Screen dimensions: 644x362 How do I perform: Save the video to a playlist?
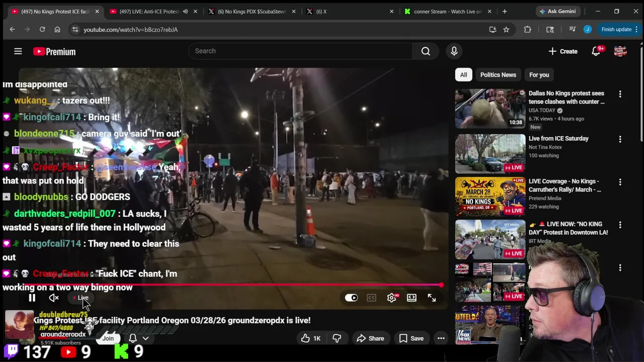point(411,338)
